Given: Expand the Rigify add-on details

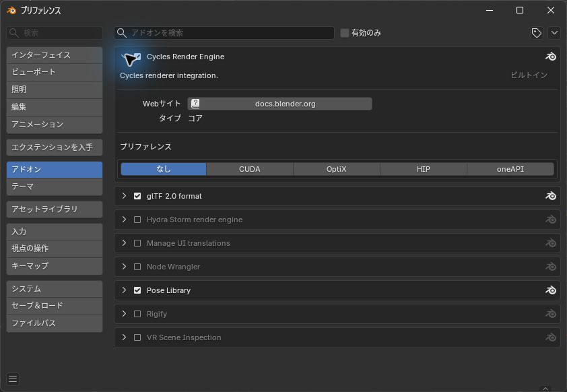Looking at the screenshot, I should [x=124, y=314].
